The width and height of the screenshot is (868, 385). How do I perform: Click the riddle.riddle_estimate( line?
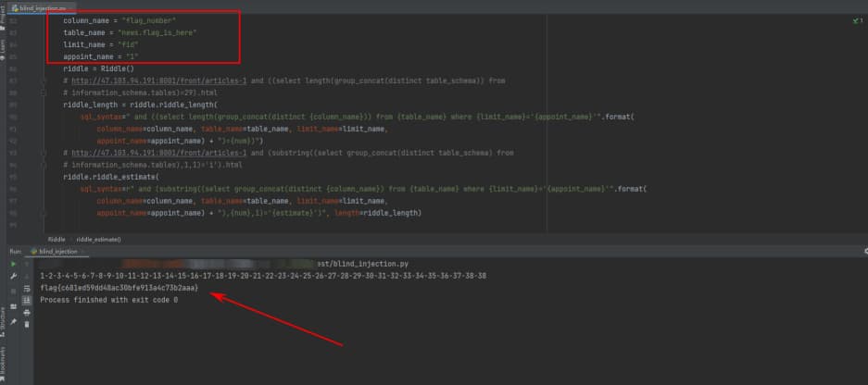[x=111, y=177]
